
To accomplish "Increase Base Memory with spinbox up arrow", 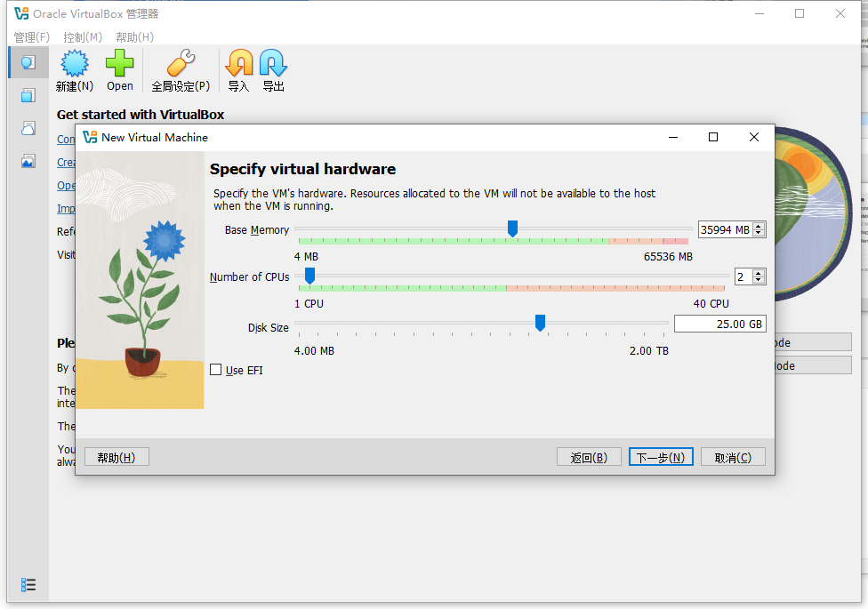I will pos(759,226).
